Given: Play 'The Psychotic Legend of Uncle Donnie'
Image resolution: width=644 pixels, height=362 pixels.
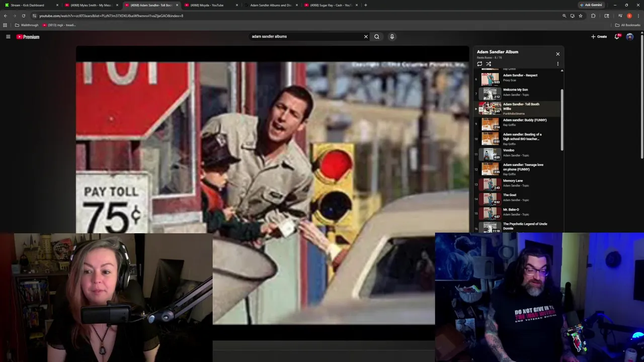Looking at the screenshot, I should click(525, 226).
